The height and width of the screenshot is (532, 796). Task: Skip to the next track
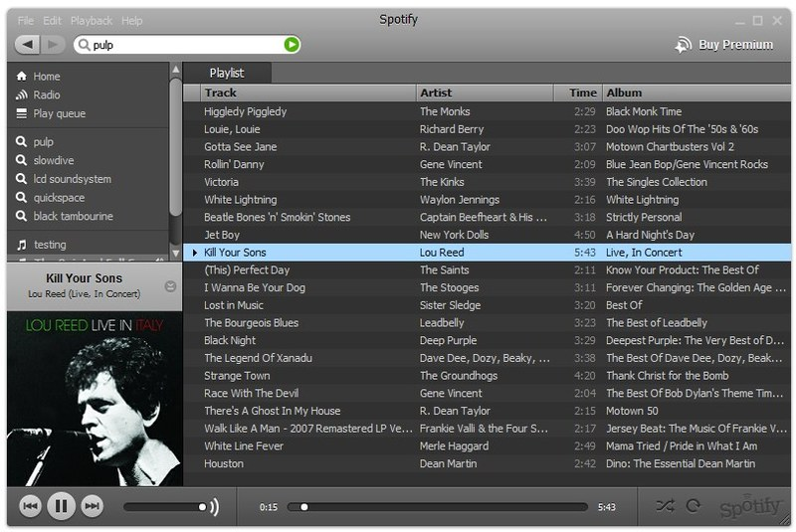92,506
